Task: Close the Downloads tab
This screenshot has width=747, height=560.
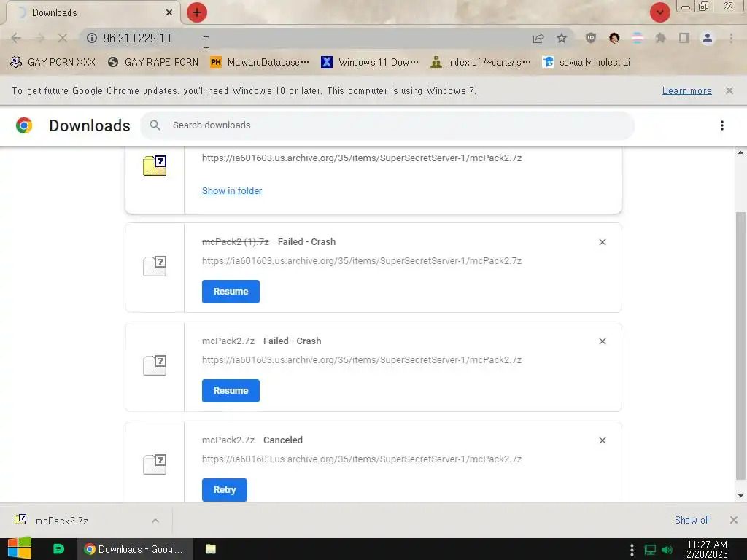Action: click(x=169, y=12)
